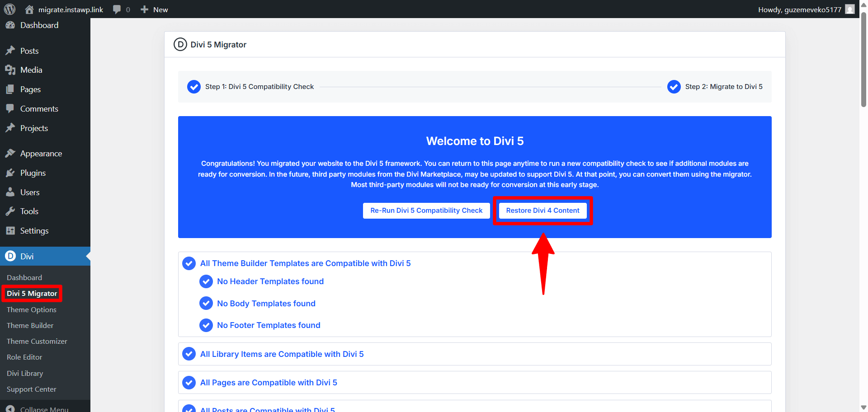Collapse All Theme Builder Templates section
The image size is (868, 412).
(305, 263)
